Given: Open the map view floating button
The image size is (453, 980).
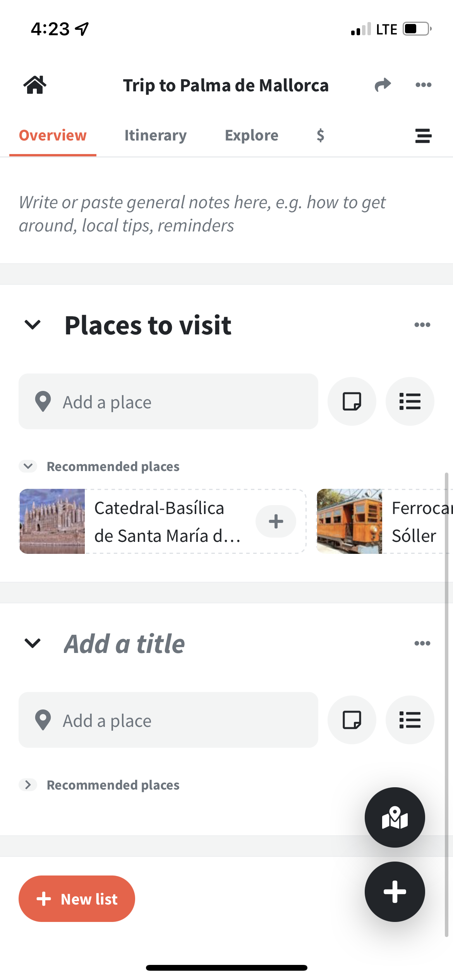Looking at the screenshot, I should (395, 817).
